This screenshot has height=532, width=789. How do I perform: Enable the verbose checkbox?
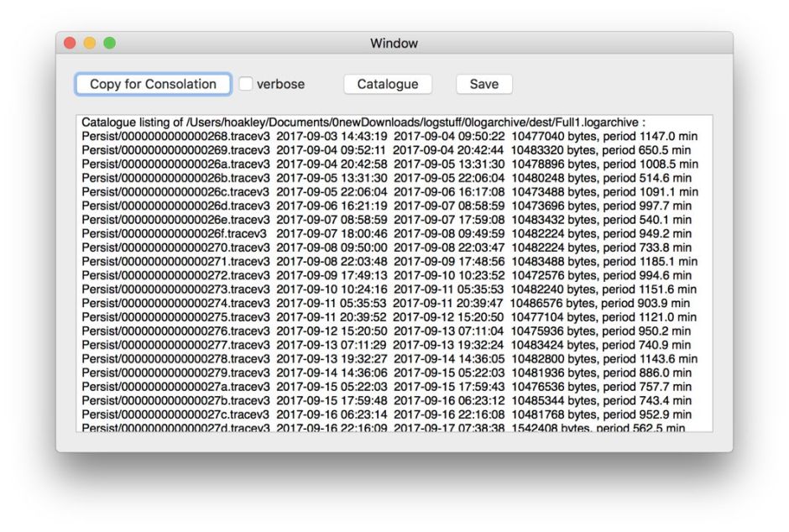246,84
